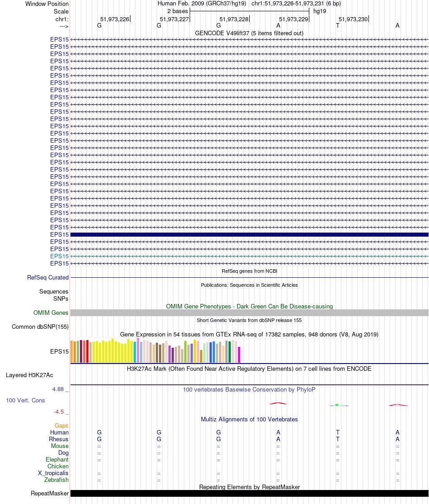Click the Human alignment row label
Viewport: 429px width, 504px height.
(x=59, y=432)
